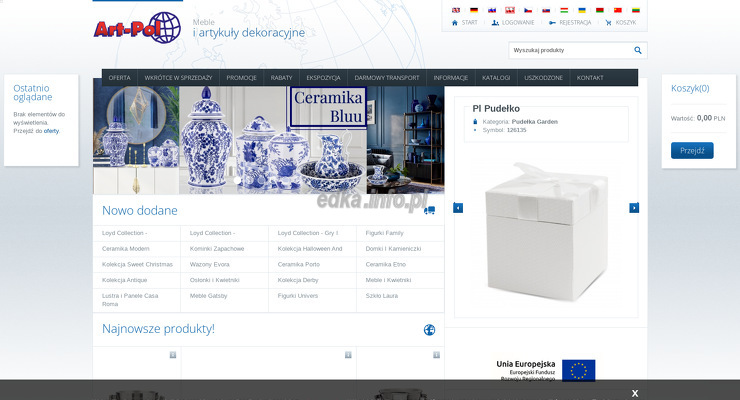The image size is (740, 400).
Task: Switch language with the UK flag
Action: (456, 9)
